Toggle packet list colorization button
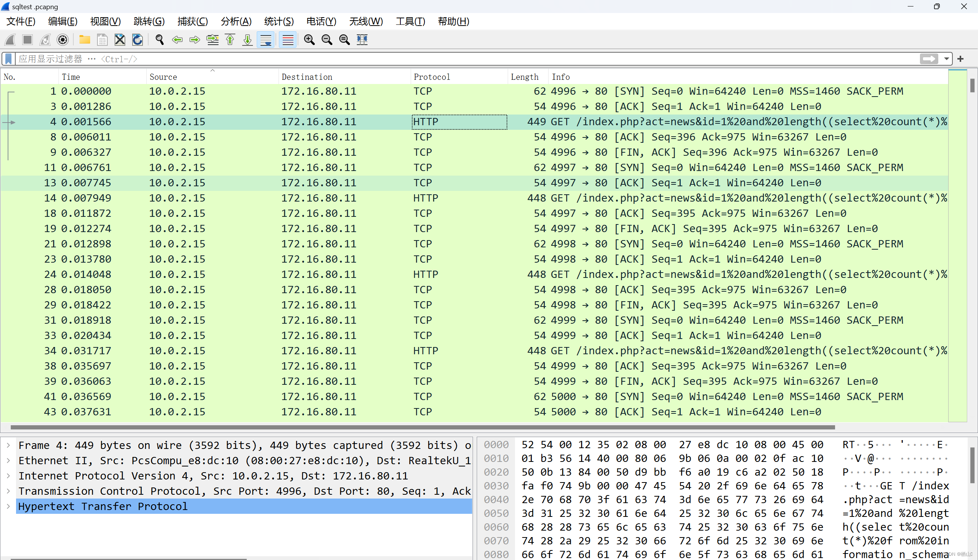This screenshot has width=978, height=560. [288, 40]
